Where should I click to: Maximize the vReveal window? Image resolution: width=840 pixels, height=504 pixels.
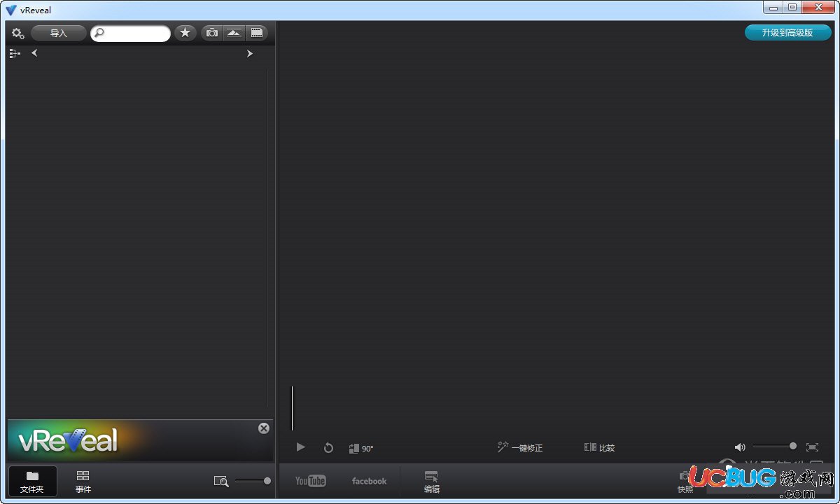click(792, 7)
